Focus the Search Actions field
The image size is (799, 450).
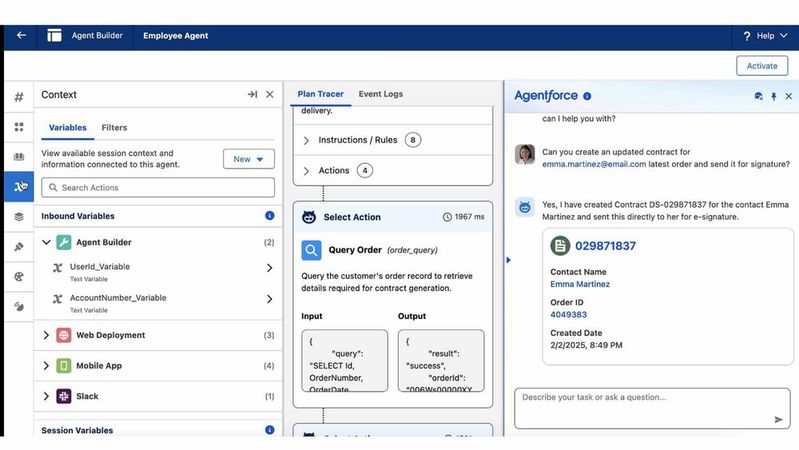158,188
